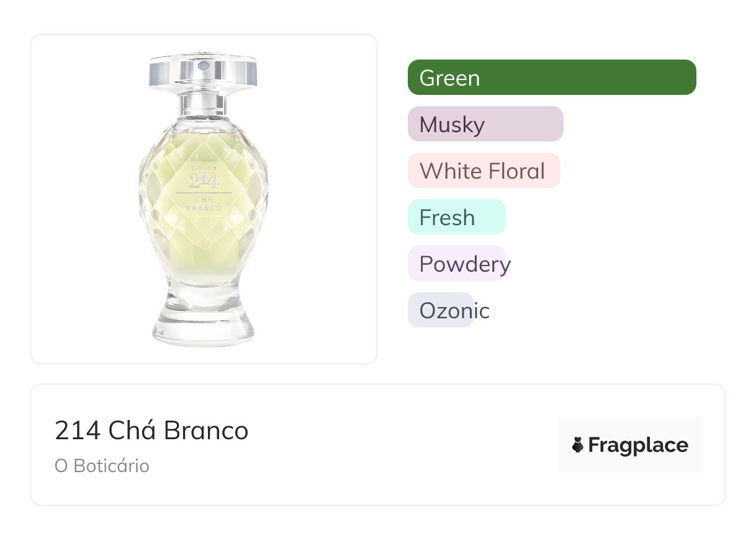Click the 214 number on the bottle
The width and height of the screenshot is (756, 536).
[204, 181]
